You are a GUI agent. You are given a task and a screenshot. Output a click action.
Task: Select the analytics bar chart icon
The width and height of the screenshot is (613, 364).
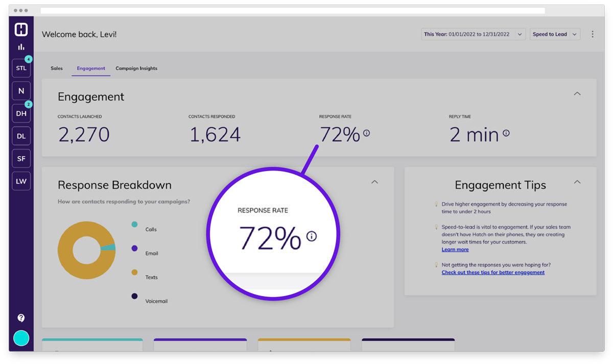click(x=21, y=46)
